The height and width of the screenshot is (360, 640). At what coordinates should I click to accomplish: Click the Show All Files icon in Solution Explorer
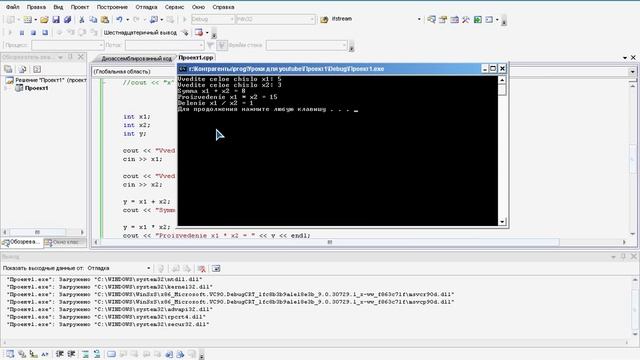[x=22, y=69]
